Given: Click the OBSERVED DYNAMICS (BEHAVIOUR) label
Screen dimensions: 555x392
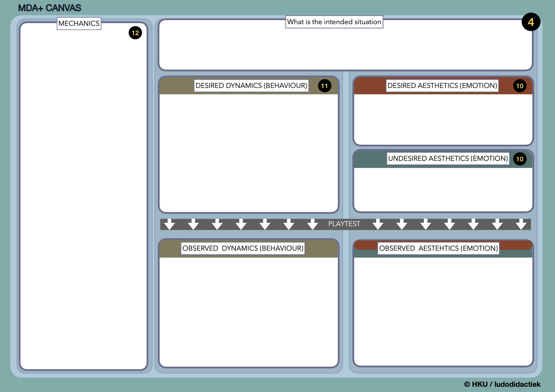Looking at the screenshot, I should [243, 248].
